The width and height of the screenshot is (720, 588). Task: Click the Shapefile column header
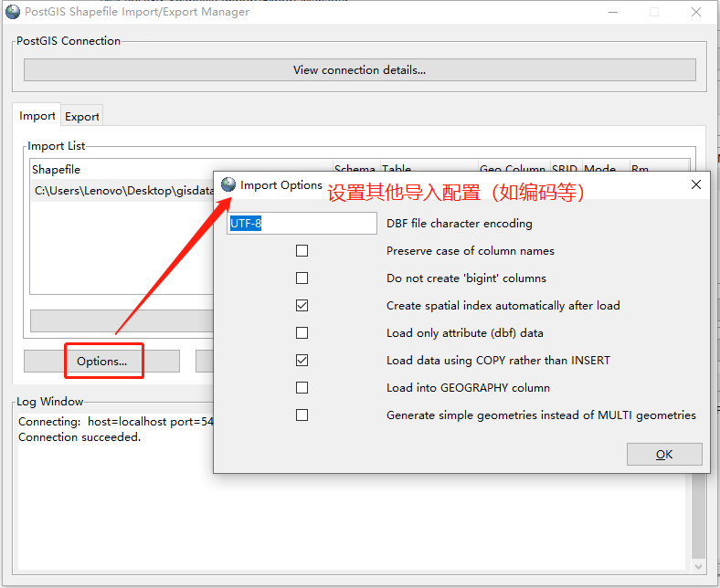tap(57, 170)
